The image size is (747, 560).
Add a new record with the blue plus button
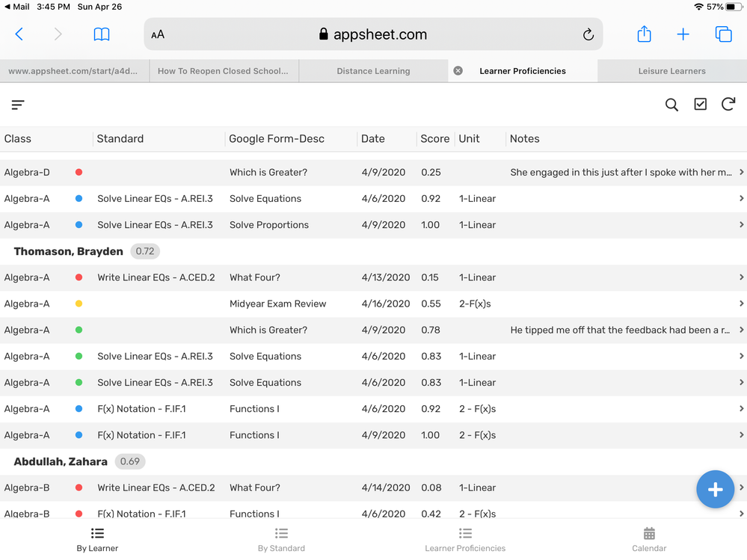[715, 490]
